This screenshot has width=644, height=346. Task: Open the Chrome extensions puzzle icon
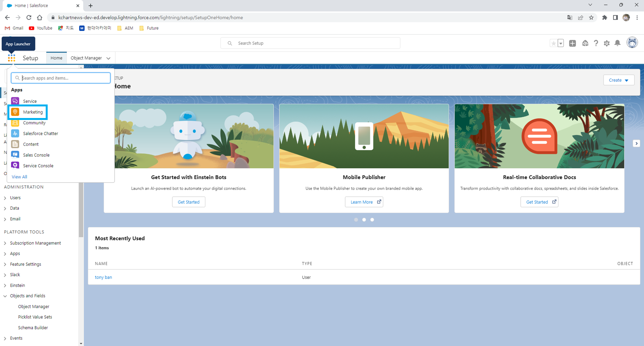[605, 17]
